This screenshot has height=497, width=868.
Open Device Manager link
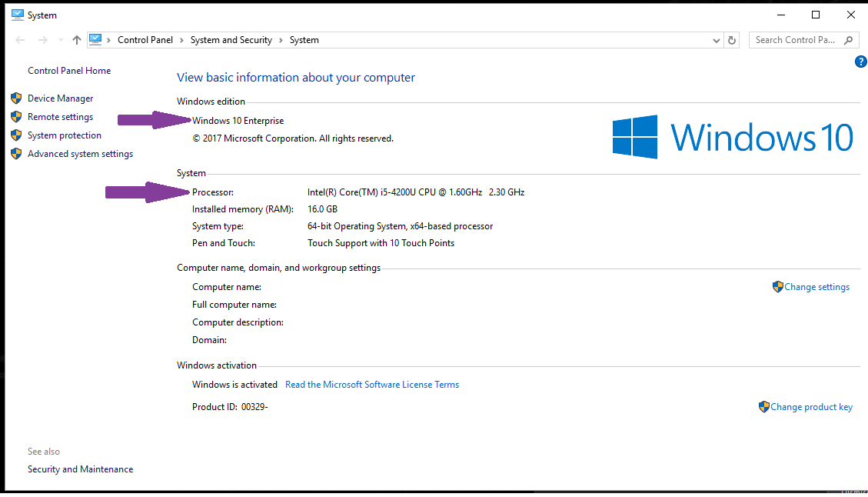coord(60,98)
